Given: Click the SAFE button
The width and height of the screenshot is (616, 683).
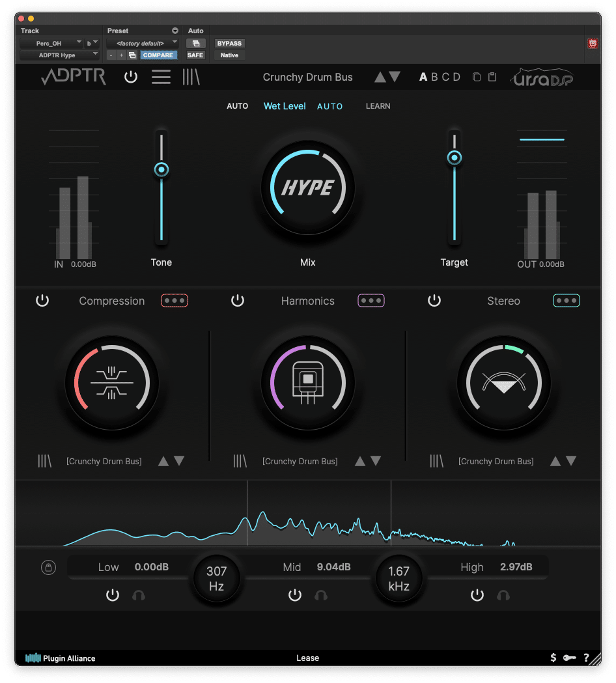Looking at the screenshot, I should (195, 55).
